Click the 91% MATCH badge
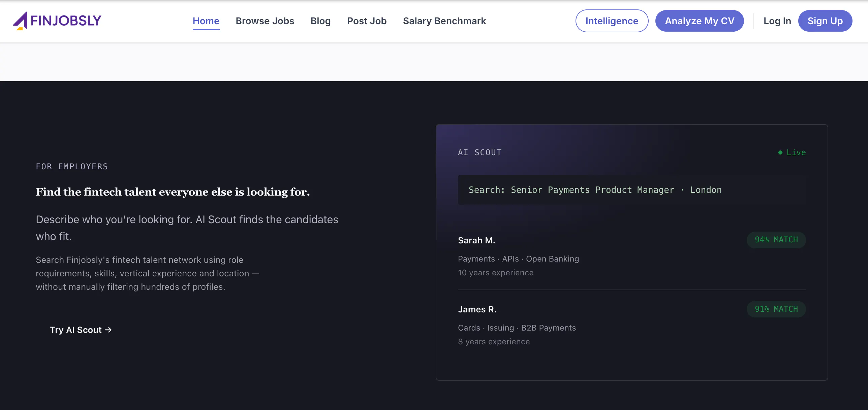The height and width of the screenshot is (410, 868). [x=776, y=309]
